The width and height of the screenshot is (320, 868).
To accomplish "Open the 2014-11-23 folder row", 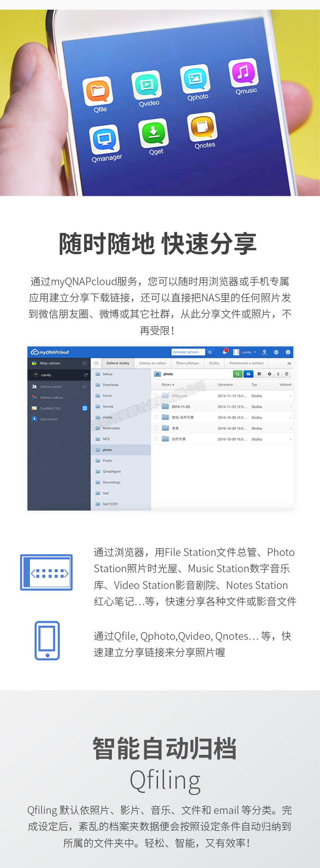I will pyautogui.click(x=222, y=407).
